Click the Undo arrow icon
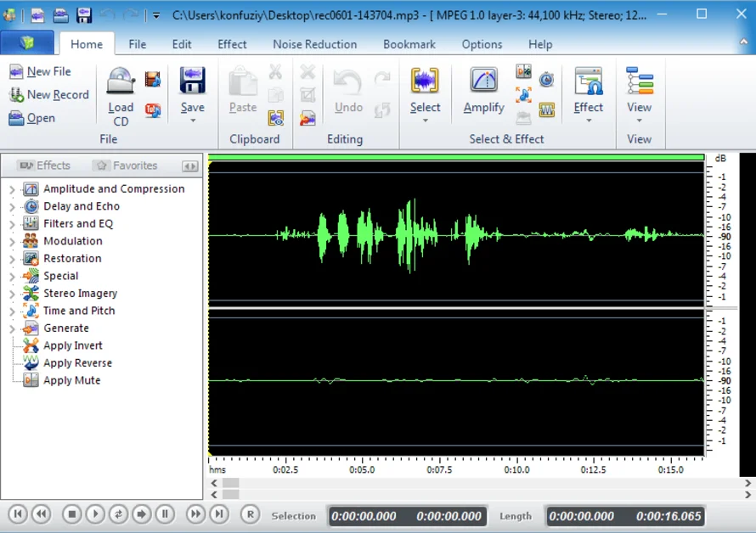The width and height of the screenshot is (756, 533). 348,82
